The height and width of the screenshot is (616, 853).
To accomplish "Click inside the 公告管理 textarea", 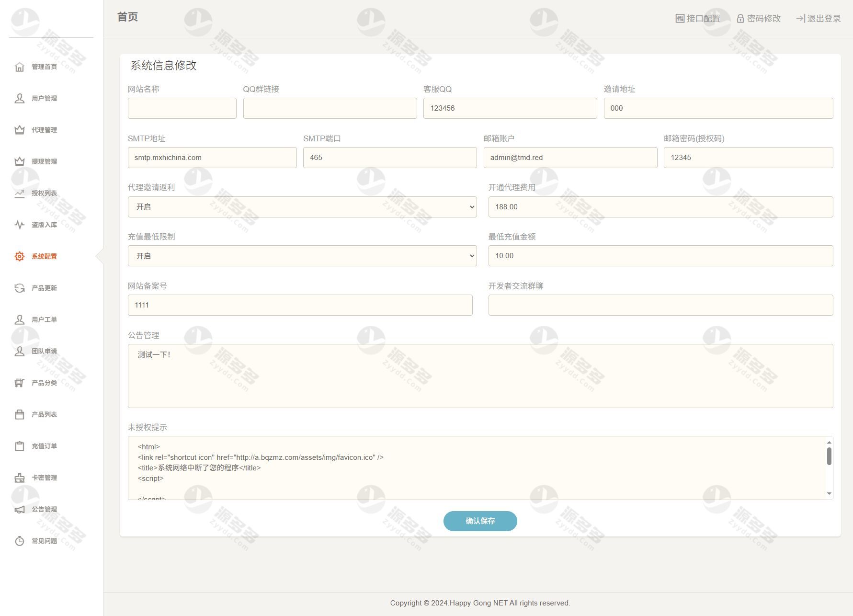I will 480,376.
